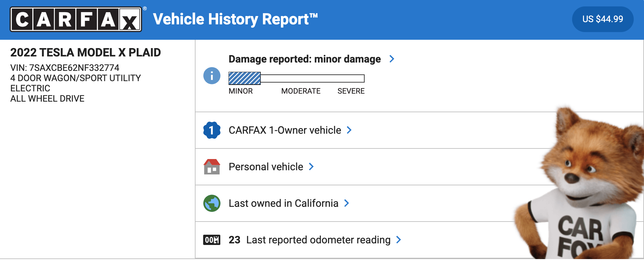The height and width of the screenshot is (261, 644).
Task: Click the globe location icon
Action: [212, 203]
